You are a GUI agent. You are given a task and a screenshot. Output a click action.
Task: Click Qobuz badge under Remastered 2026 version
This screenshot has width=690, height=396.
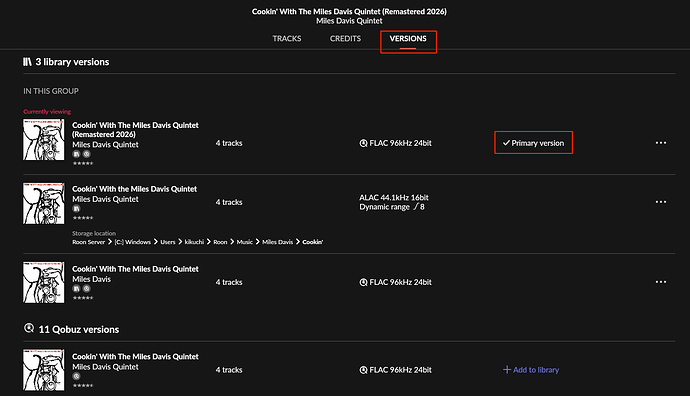click(x=87, y=154)
